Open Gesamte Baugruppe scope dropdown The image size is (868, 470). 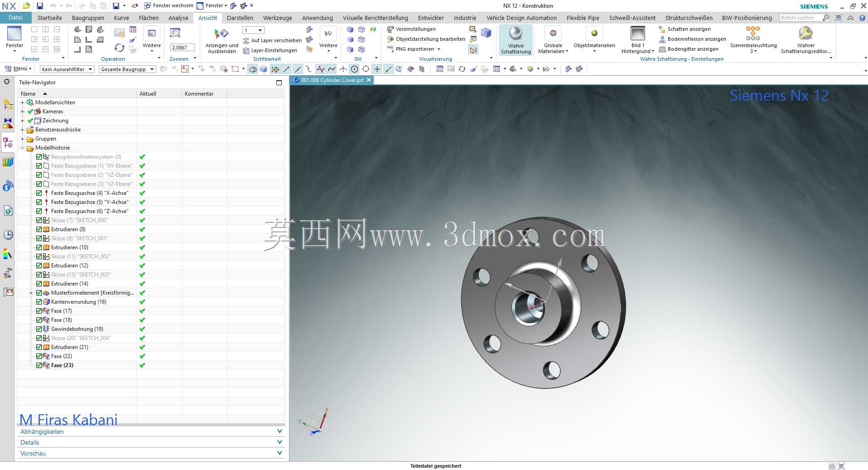pyautogui.click(x=127, y=69)
